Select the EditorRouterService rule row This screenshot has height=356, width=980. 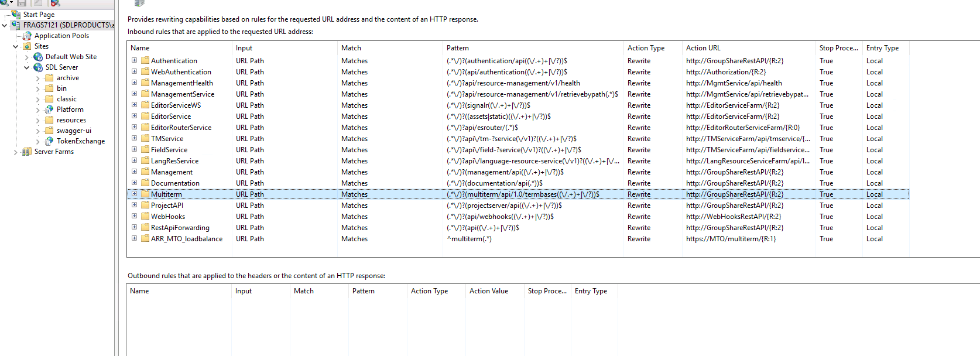518,127
